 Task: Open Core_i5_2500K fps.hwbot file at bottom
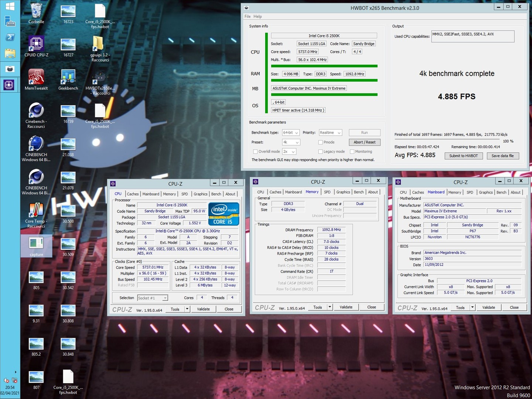tap(68, 382)
